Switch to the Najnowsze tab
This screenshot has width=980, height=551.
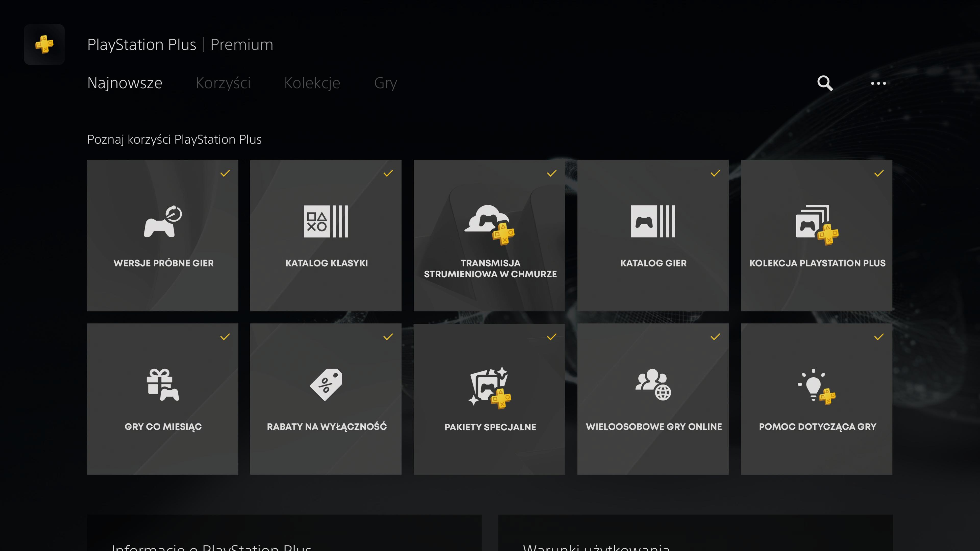click(125, 83)
